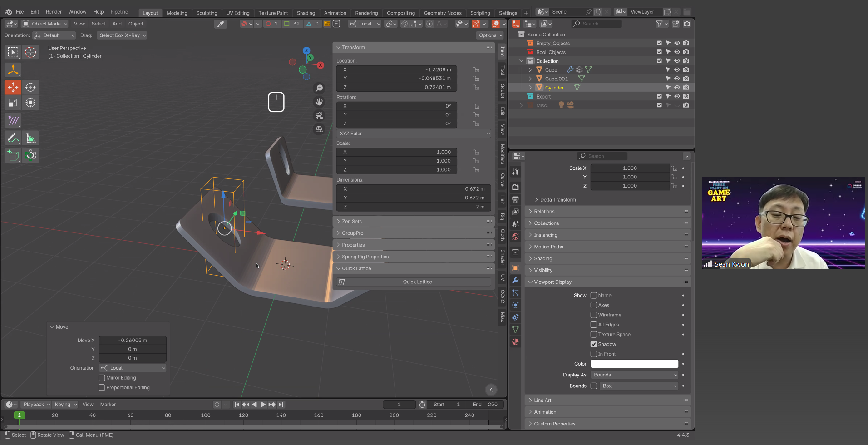Open the Render menu
868x445 pixels.
point(54,12)
